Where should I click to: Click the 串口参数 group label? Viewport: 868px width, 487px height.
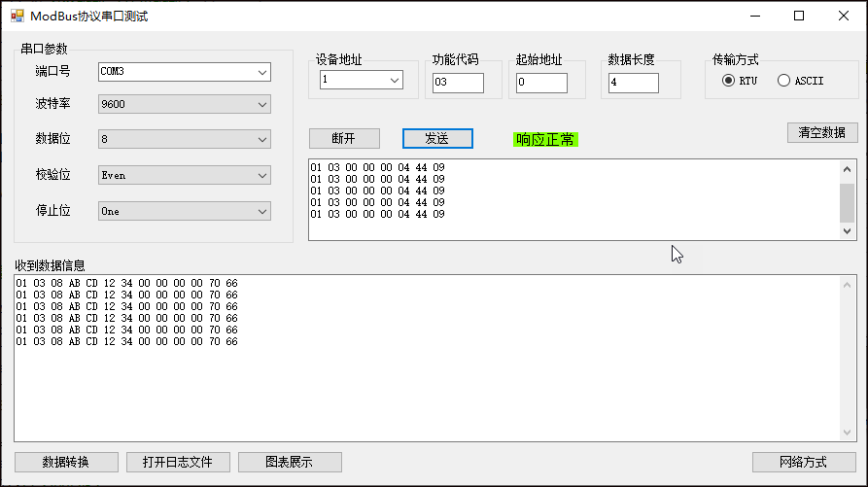(x=44, y=49)
